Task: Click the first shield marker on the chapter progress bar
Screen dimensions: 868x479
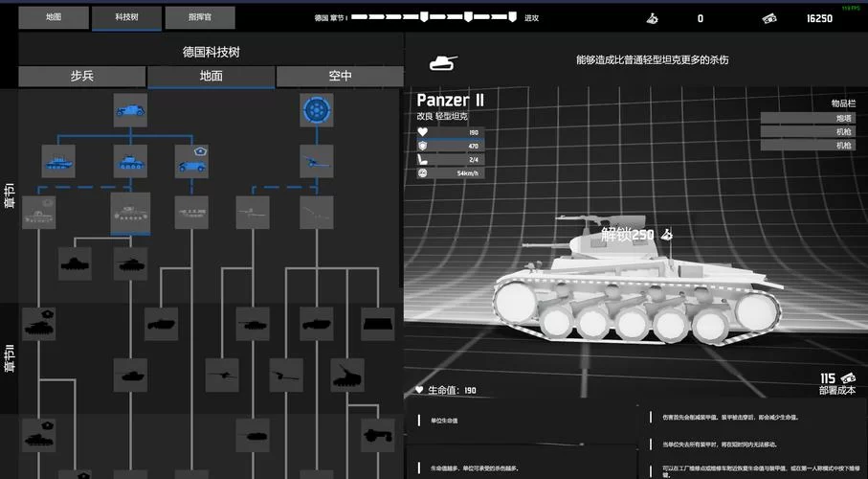Action: (424, 17)
